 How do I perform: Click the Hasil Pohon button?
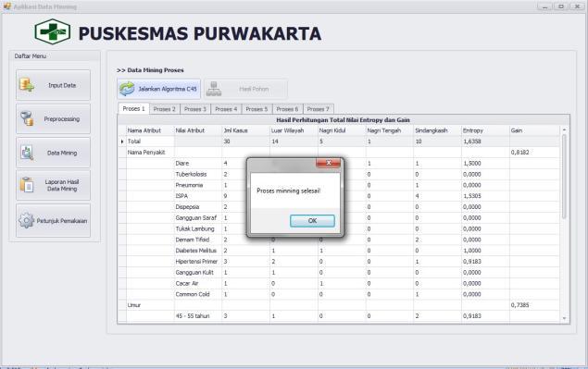[x=245, y=89]
